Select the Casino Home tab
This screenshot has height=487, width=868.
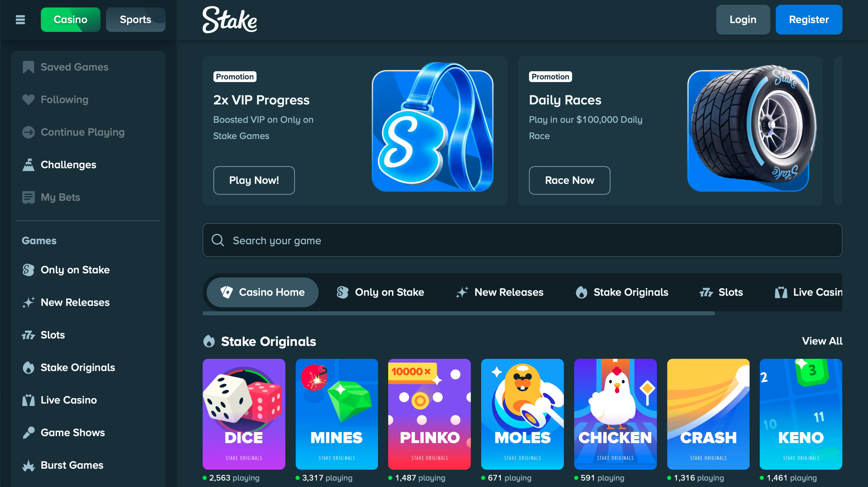coord(263,292)
